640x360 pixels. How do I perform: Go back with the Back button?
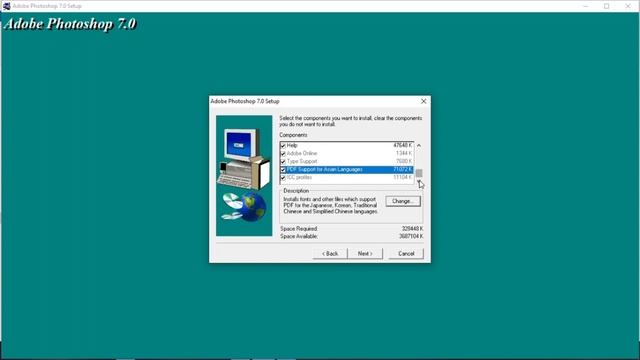coord(330,253)
